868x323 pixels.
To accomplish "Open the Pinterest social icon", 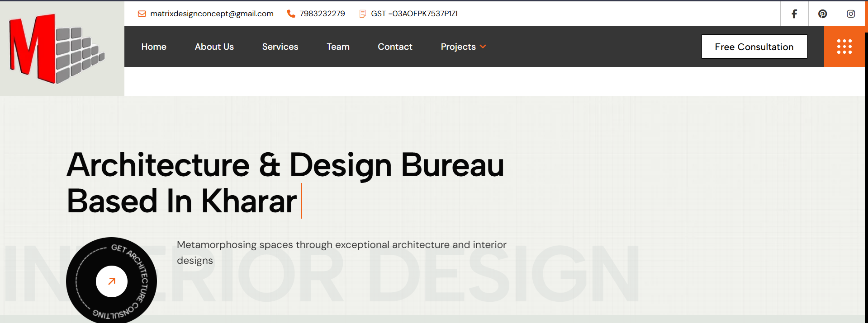I will click(822, 14).
